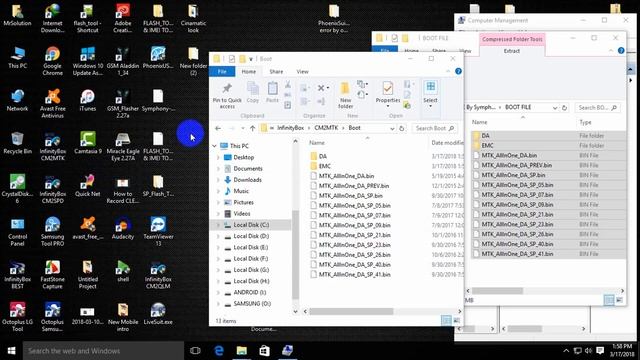Open BOOT FILE address bar dropdown
This screenshot has width=640, height=360.
[555, 108]
